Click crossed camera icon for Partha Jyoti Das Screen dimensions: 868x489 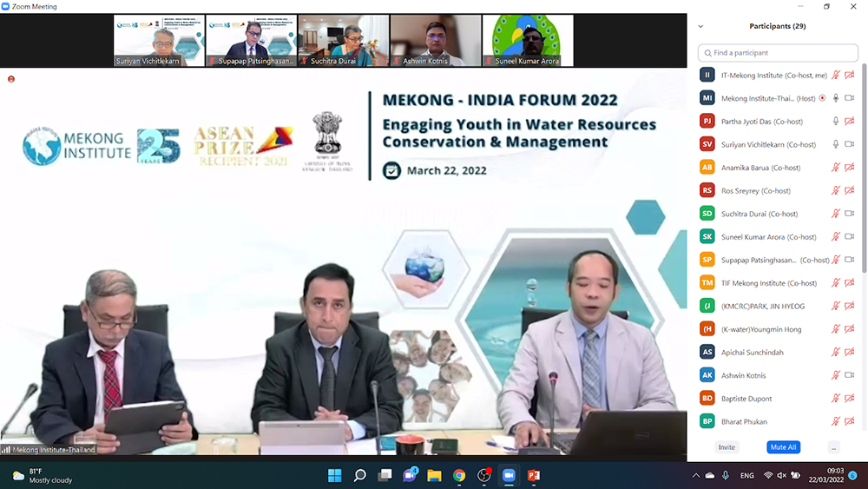[849, 122]
